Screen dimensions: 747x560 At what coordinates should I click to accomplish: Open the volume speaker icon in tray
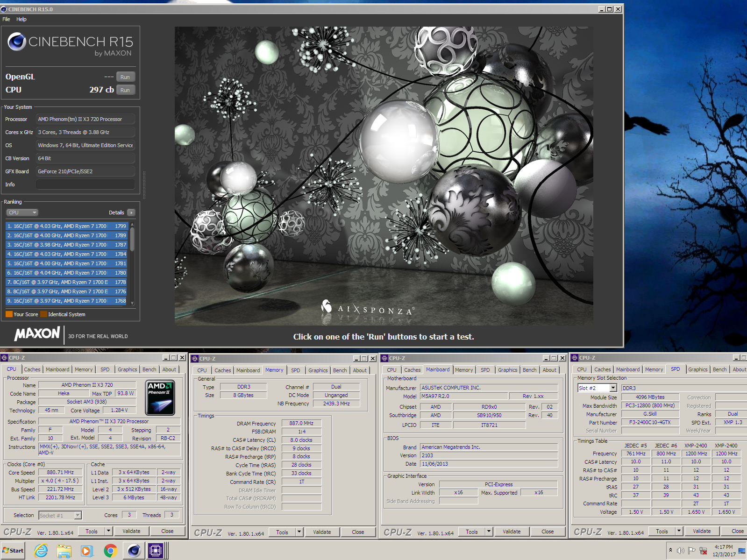[x=680, y=551]
